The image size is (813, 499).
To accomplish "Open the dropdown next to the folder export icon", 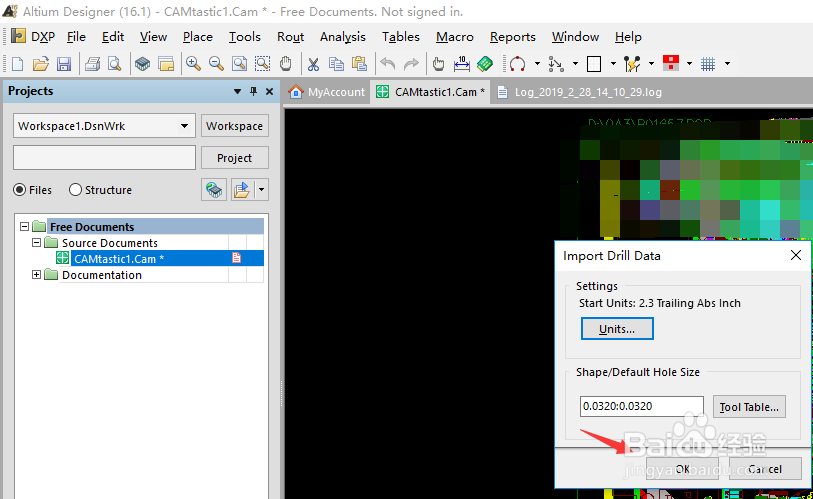I will [x=261, y=190].
